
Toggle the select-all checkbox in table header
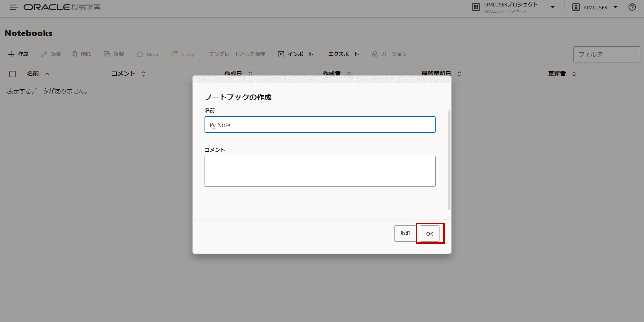pyautogui.click(x=13, y=74)
